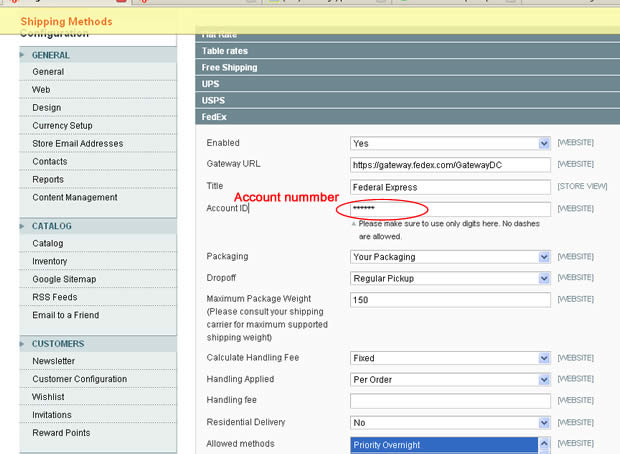
Task: Collapse the FedEx section header
Action: pyautogui.click(x=408, y=117)
